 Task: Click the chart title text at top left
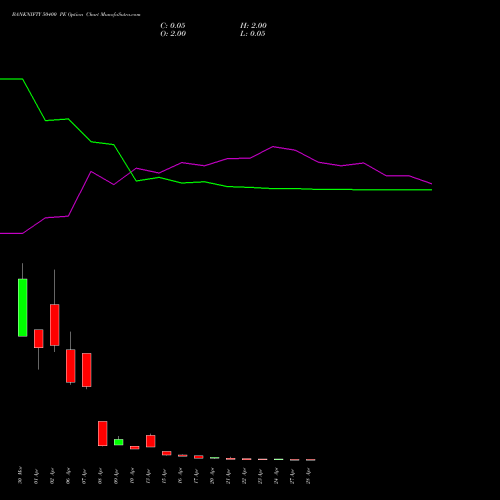(76, 15)
